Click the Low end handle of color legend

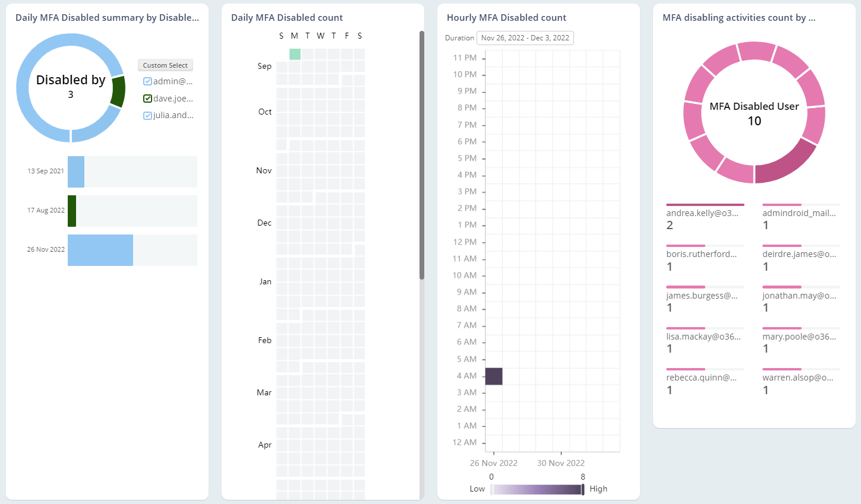point(491,489)
